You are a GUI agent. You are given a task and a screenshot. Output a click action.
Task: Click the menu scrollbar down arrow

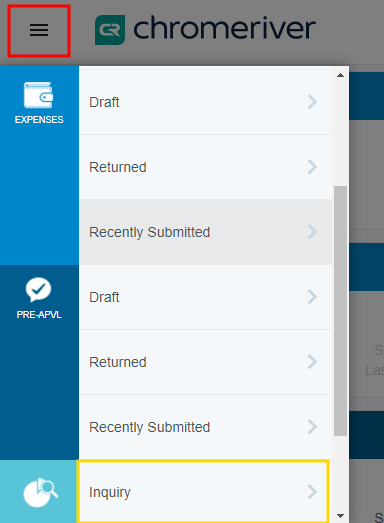point(340,516)
